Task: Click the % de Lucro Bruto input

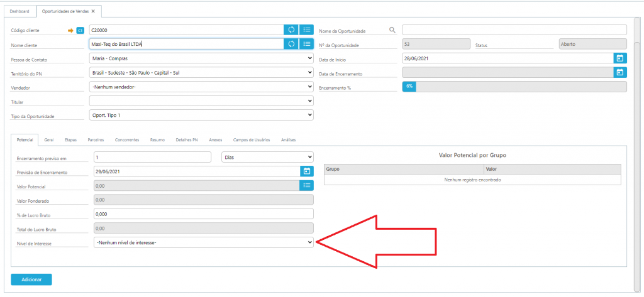Action: coord(203,214)
